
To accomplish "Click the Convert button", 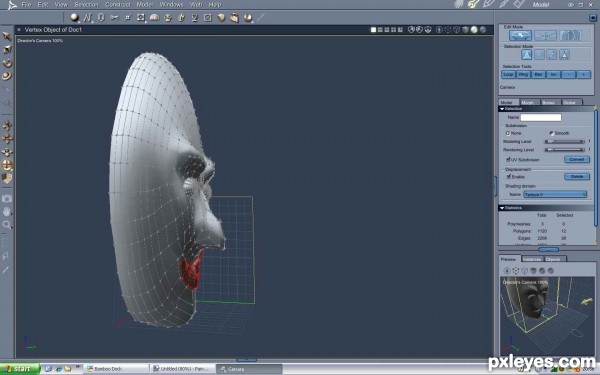I will (x=577, y=159).
